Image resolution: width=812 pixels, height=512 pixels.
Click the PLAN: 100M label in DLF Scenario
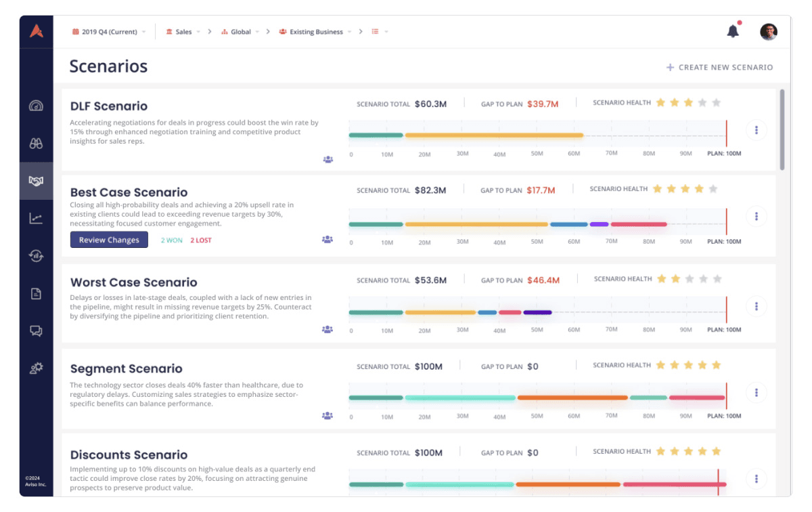click(724, 154)
